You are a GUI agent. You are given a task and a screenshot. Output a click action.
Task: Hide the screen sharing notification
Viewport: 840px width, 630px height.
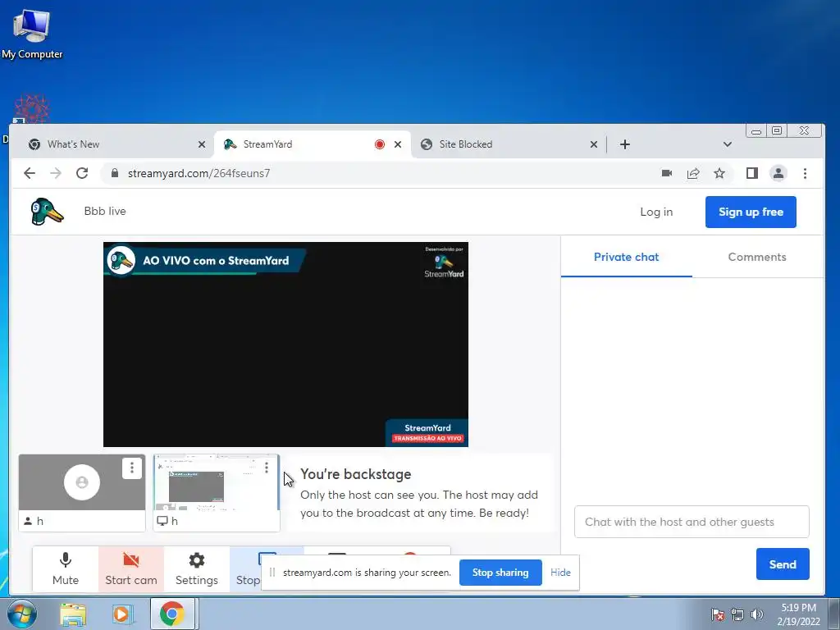pos(560,572)
